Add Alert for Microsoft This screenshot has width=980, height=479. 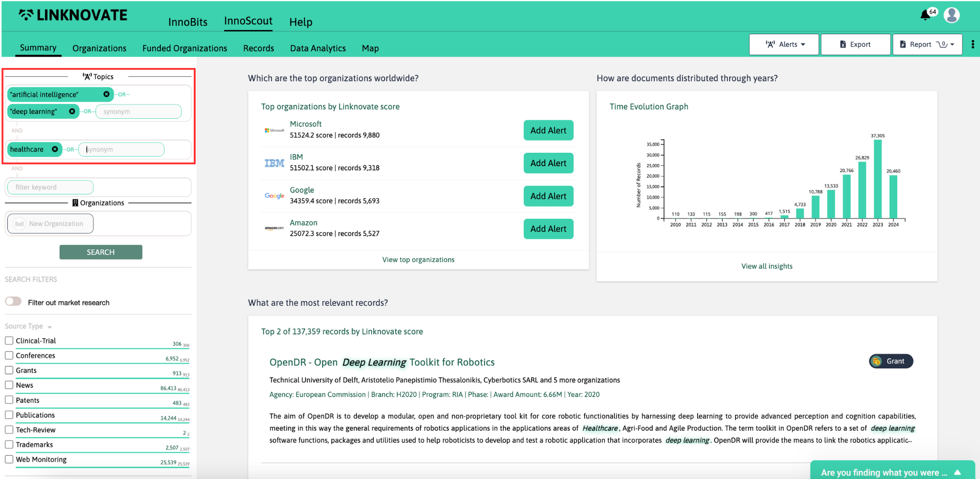548,130
